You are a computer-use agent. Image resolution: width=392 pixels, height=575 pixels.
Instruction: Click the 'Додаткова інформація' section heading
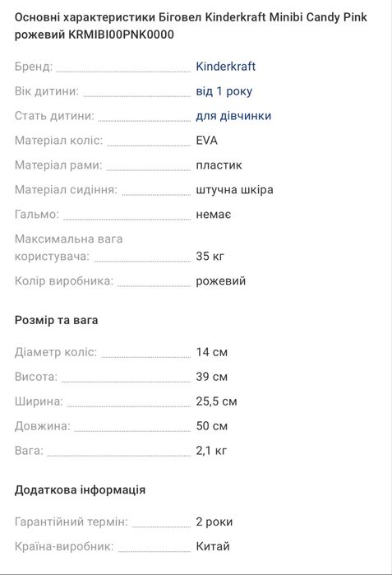[81, 490]
